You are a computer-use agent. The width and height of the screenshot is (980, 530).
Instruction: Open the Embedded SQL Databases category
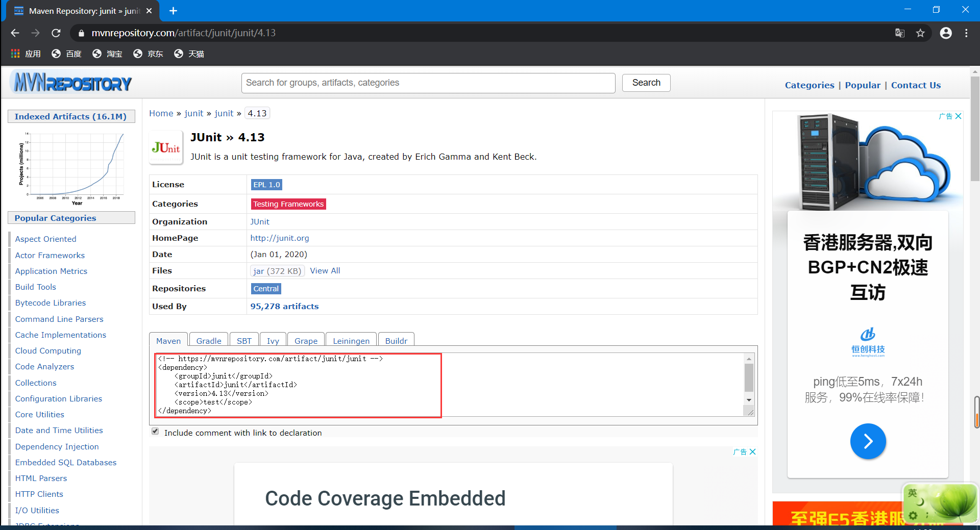pyautogui.click(x=66, y=462)
